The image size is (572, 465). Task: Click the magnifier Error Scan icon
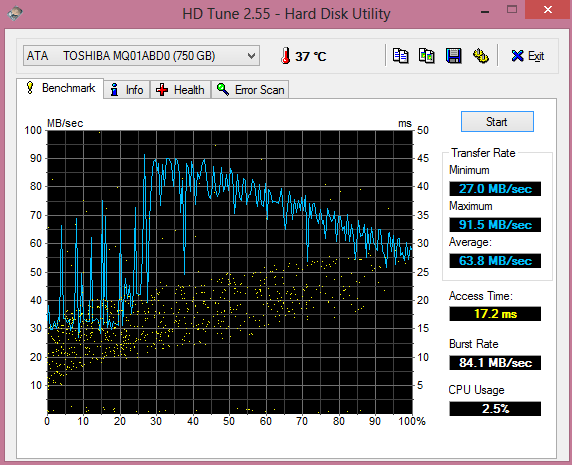(x=223, y=89)
